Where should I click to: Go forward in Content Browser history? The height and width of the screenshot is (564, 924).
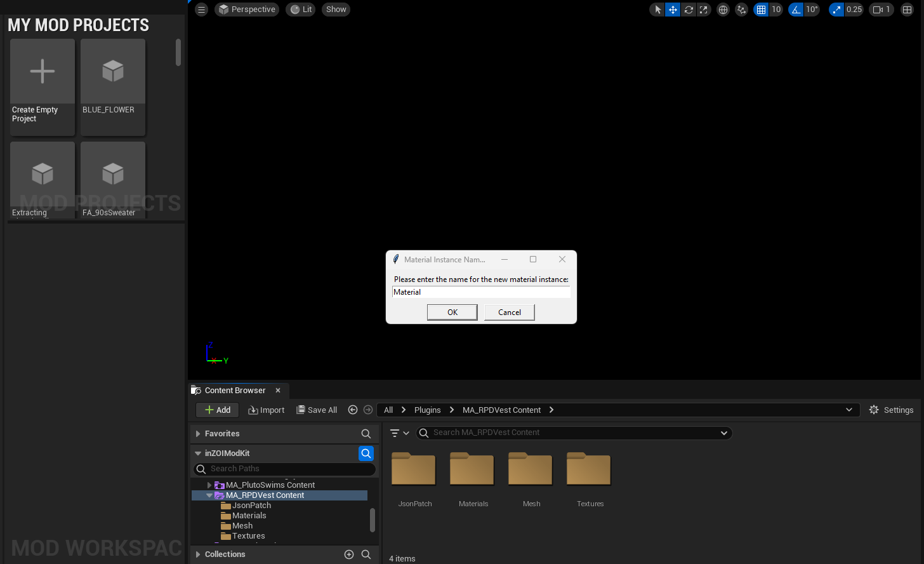pyautogui.click(x=368, y=410)
